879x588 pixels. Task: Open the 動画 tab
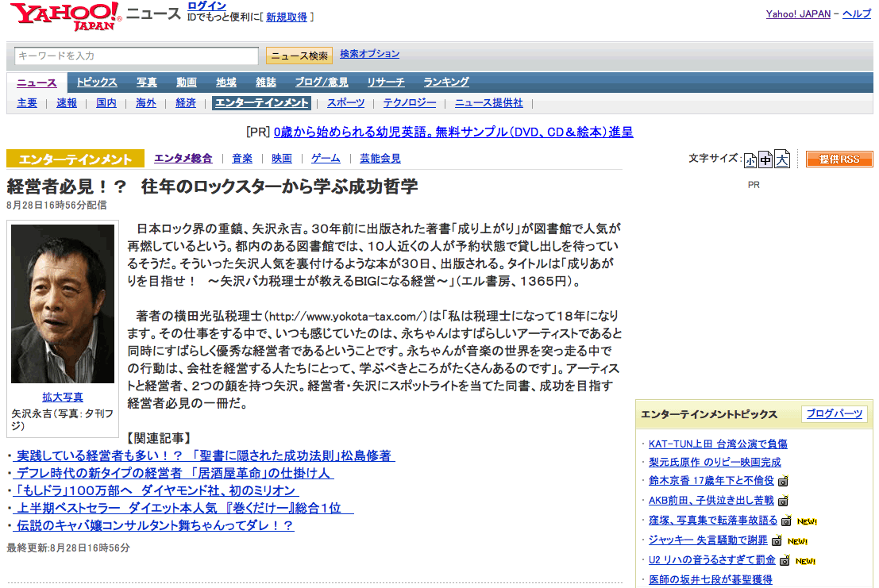pos(187,83)
